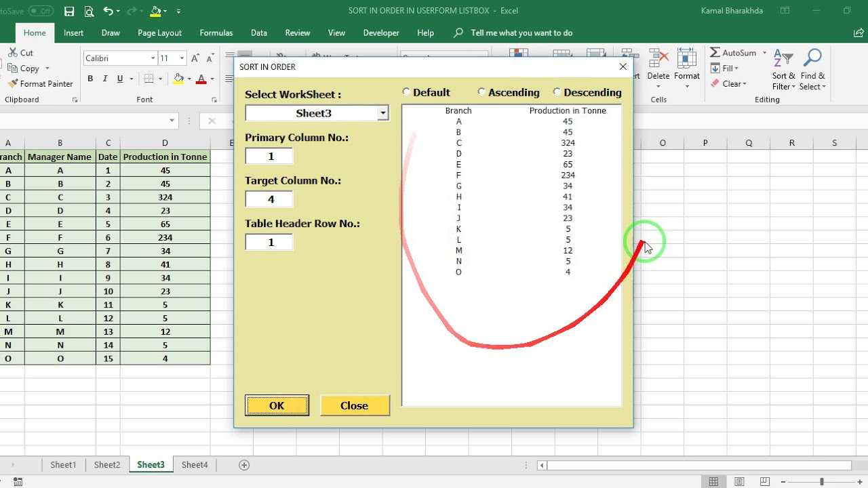Click cell containing 234 in column D
This screenshot has height=488, width=868.
(165, 237)
